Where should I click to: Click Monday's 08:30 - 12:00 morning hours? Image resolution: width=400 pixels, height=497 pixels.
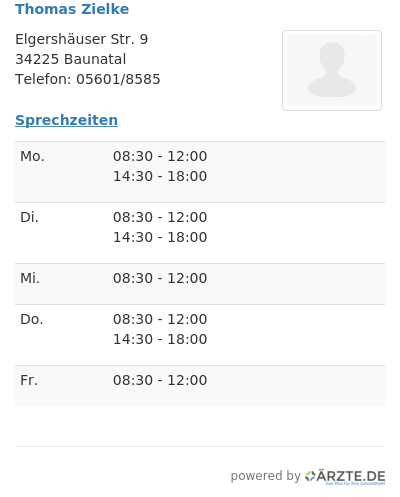(160, 156)
